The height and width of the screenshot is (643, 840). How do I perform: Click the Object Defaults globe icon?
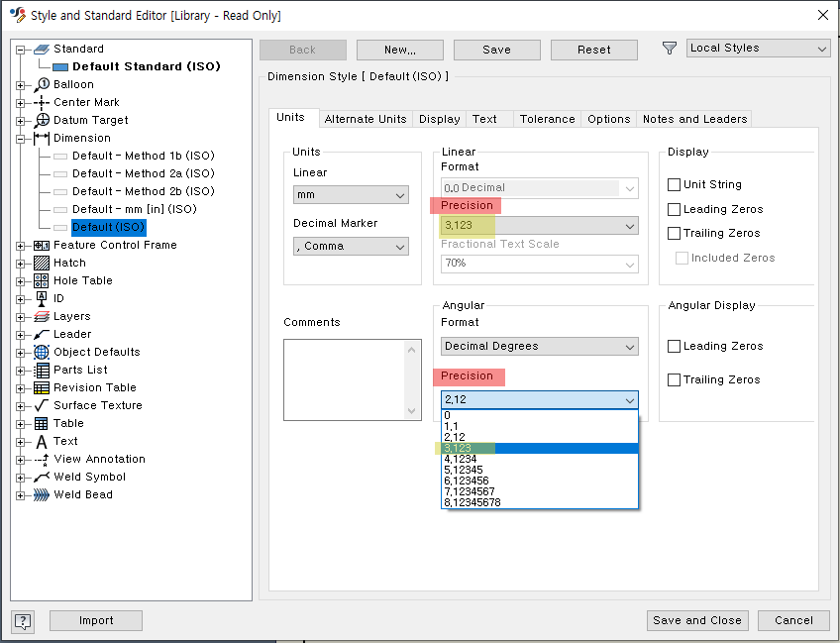click(42, 352)
